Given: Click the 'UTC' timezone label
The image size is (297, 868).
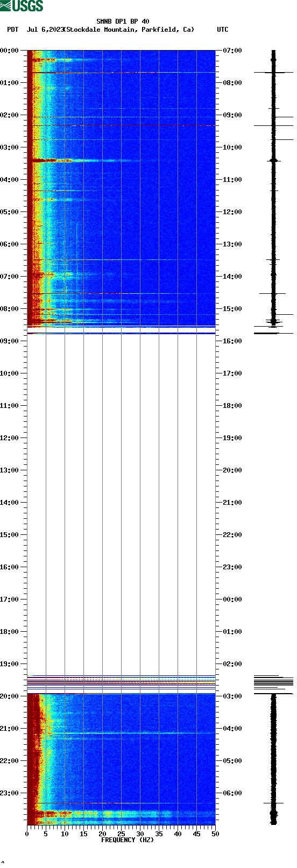Looking at the screenshot, I should click(x=223, y=30).
